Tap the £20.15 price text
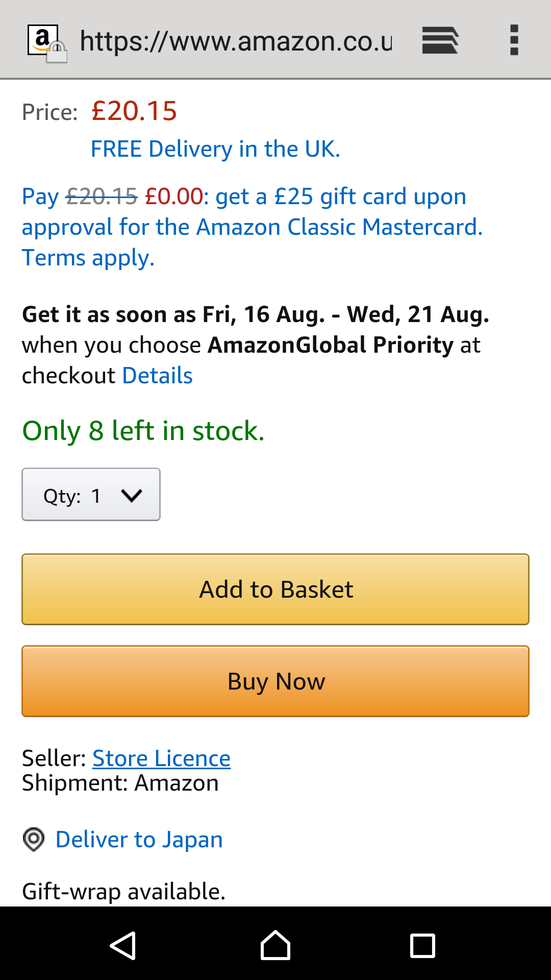 pos(134,111)
